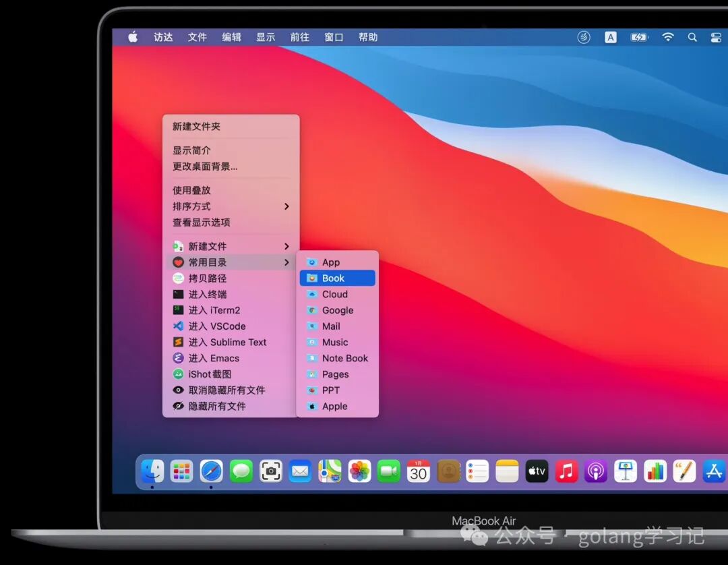Open the 编辑 menu
Image resolution: width=728 pixels, height=565 pixels.
[231, 37]
